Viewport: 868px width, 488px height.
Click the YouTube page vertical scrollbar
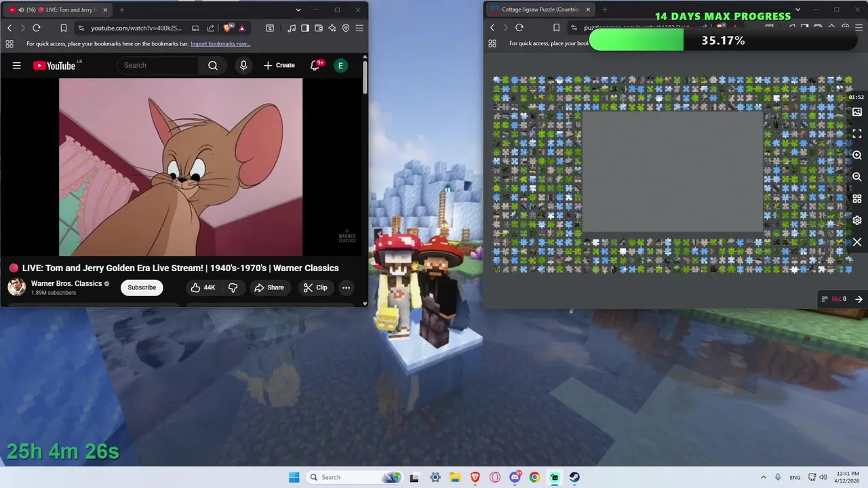pos(365,76)
